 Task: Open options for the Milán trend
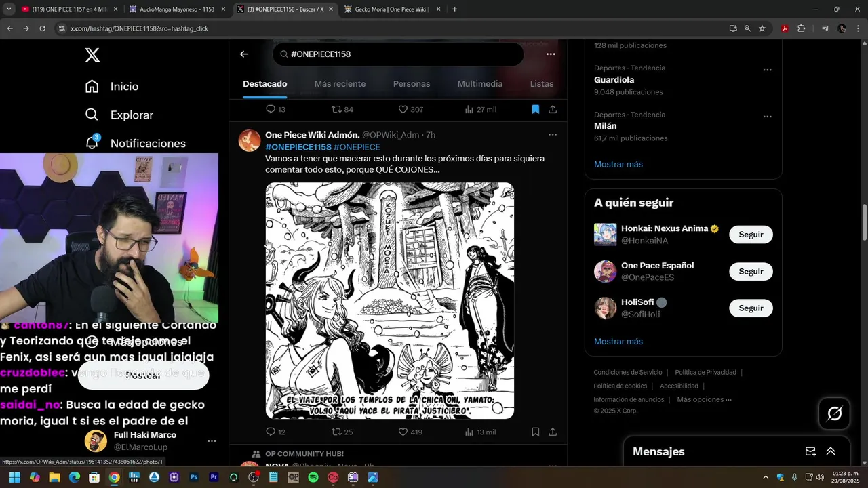[x=767, y=117]
